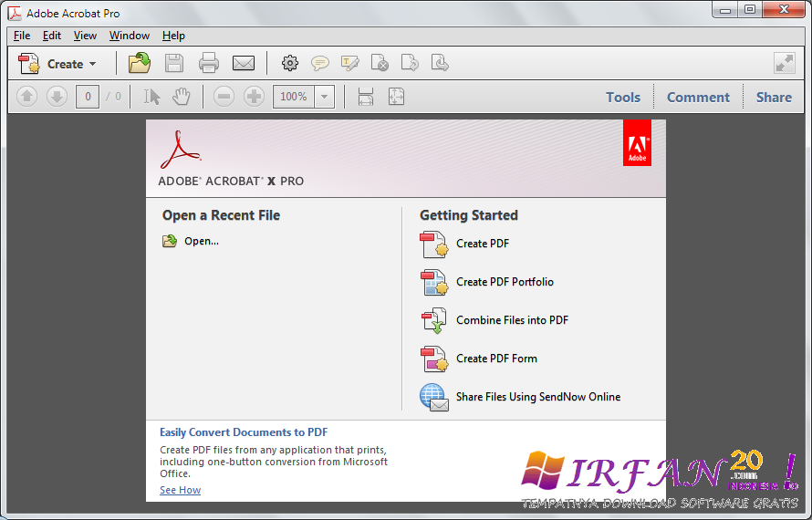Click the fit one full page icon

coord(396,97)
